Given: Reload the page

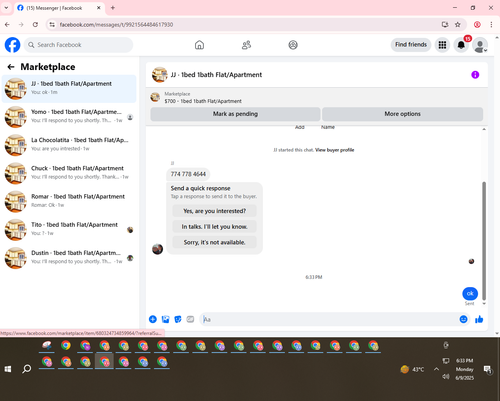Looking at the screenshot, I should (35, 25).
